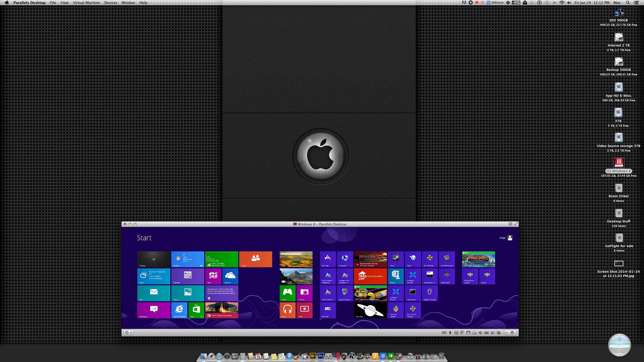Open the Parallels configuration gear button

[x=512, y=333]
